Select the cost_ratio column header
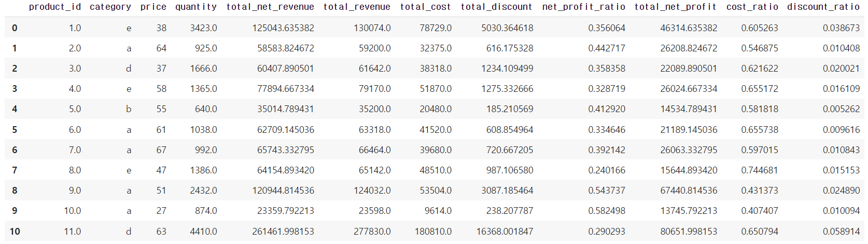 752,7
